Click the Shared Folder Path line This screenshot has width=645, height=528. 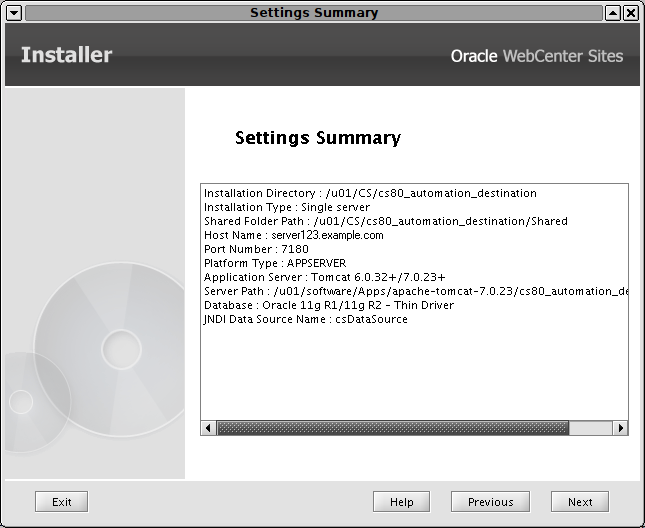(386, 221)
